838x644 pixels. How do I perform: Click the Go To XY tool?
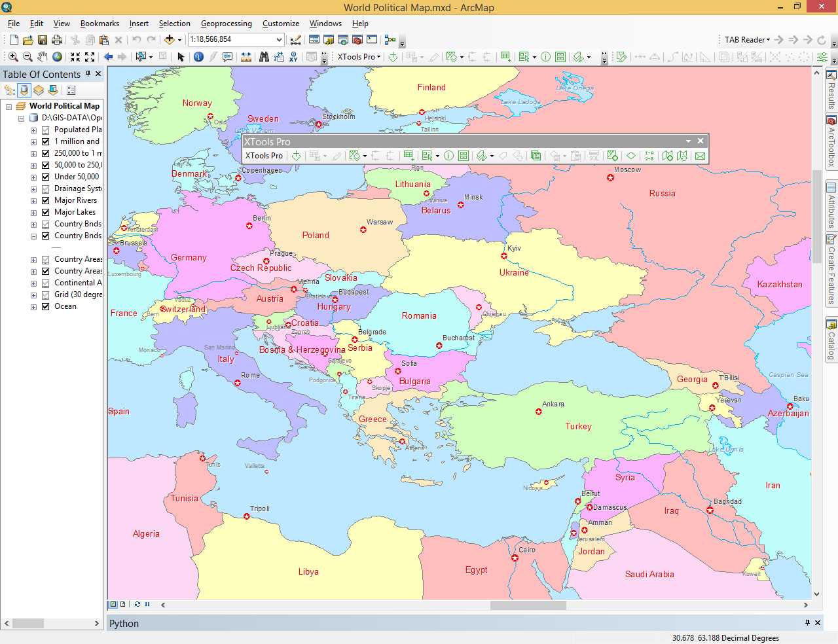tap(293, 57)
